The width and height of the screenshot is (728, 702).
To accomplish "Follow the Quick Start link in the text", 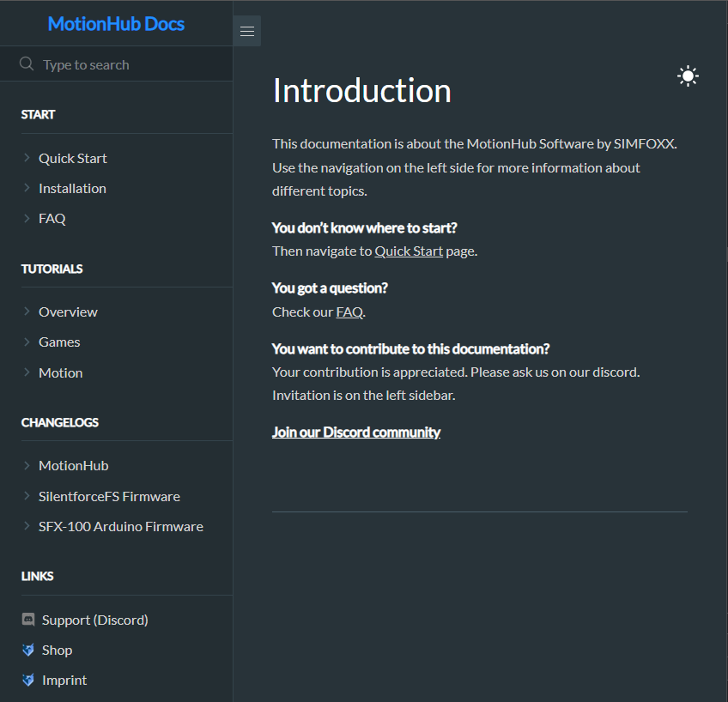I will click(x=409, y=251).
